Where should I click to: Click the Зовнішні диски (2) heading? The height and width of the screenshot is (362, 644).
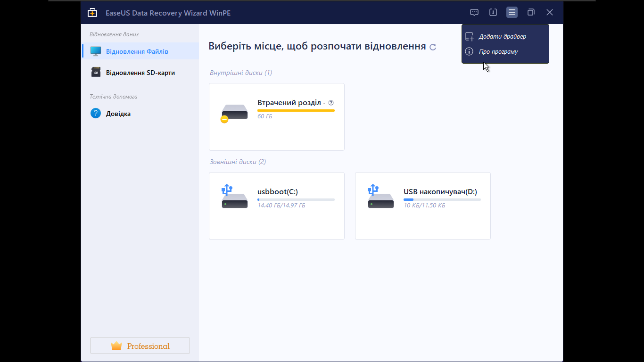[238, 162]
